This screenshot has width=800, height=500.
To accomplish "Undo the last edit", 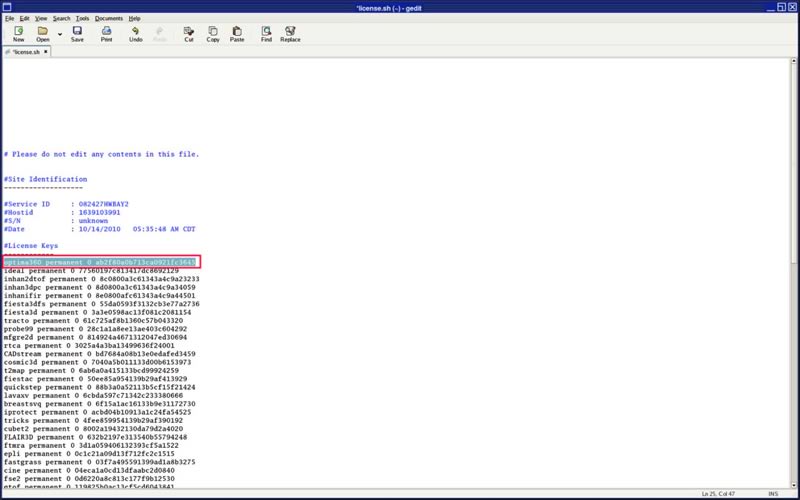I will pyautogui.click(x=135, y=34).
